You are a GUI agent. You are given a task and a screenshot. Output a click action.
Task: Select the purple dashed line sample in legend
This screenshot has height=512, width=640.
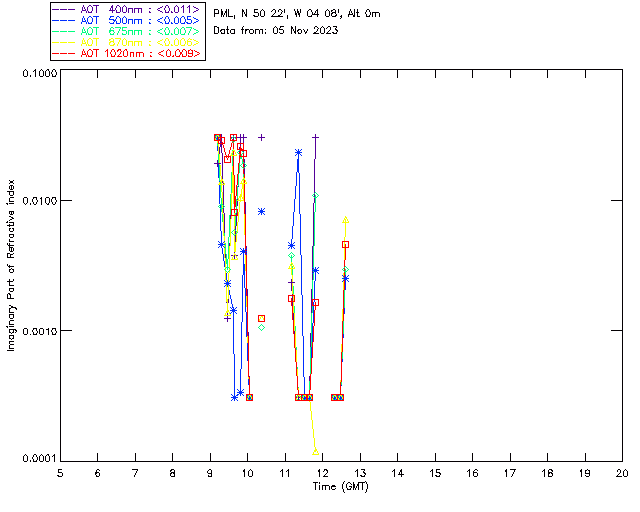point(64,9)
